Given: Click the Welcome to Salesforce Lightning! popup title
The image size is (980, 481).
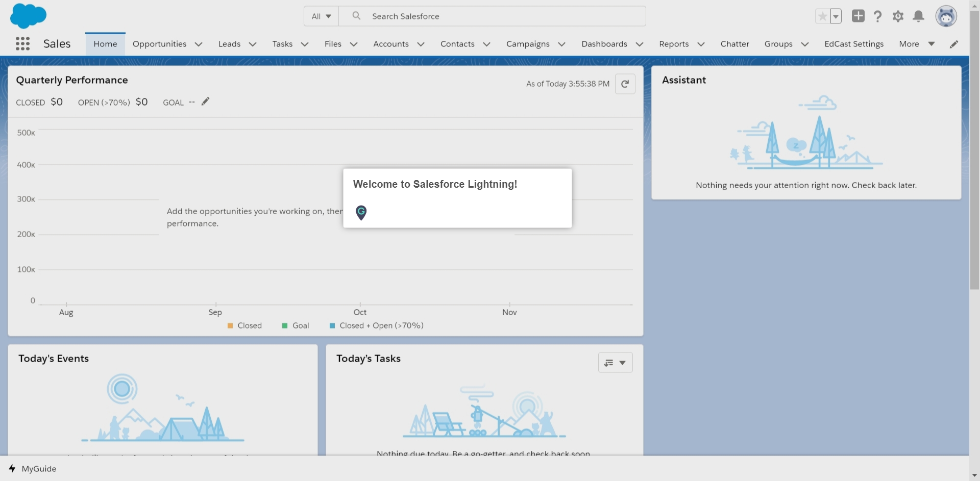Looking at the screenshot, I should (x=435, y=184).
